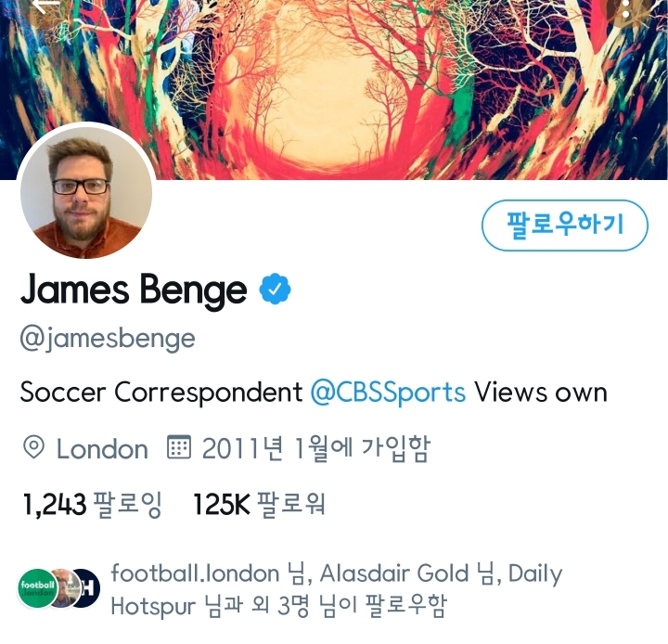Screen dimensions: 668x644
Task: Open football.london follower avatar
Action: coord(37,588)
